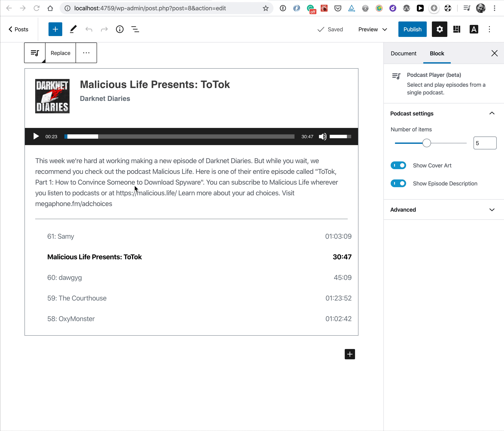Open the WordPress extension icon

click(x=407, y=9)
